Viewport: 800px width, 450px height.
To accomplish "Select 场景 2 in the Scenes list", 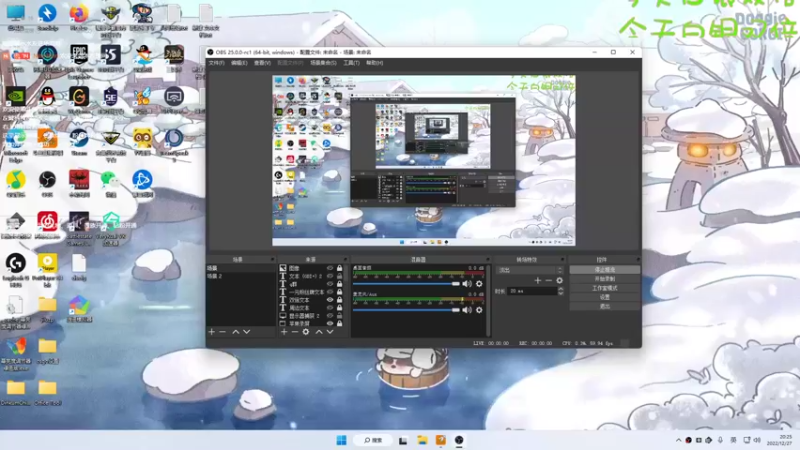I will point(240,276).
